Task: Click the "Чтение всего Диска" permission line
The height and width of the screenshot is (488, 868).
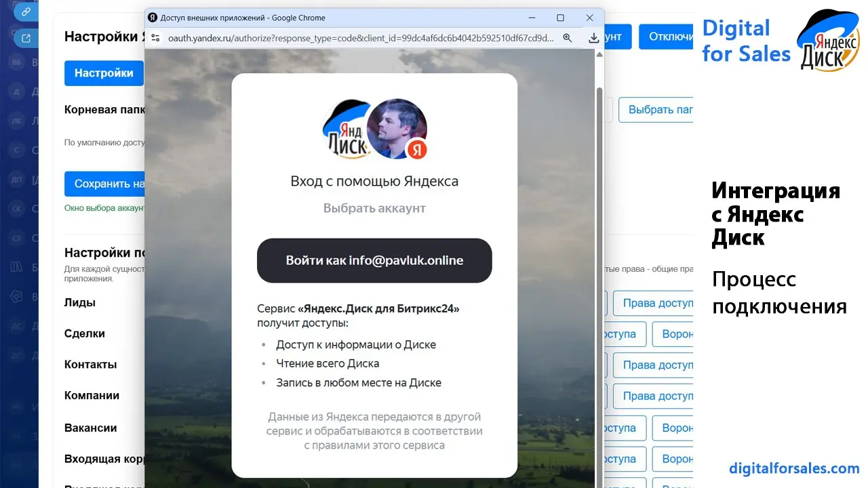Action: (x=328, y=363)
